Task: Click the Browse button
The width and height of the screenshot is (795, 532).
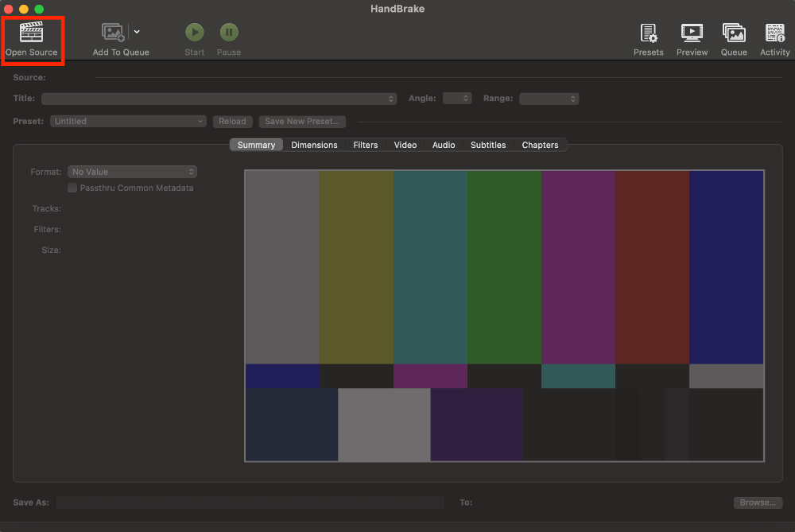Action: click(x=758, y=503)
